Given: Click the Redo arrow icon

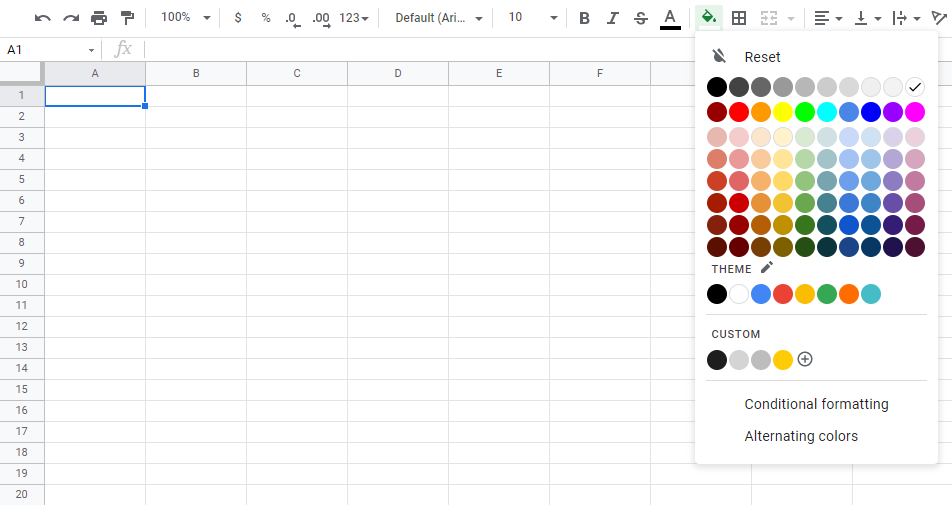Looking at the screenshot, I should [70, 18].
